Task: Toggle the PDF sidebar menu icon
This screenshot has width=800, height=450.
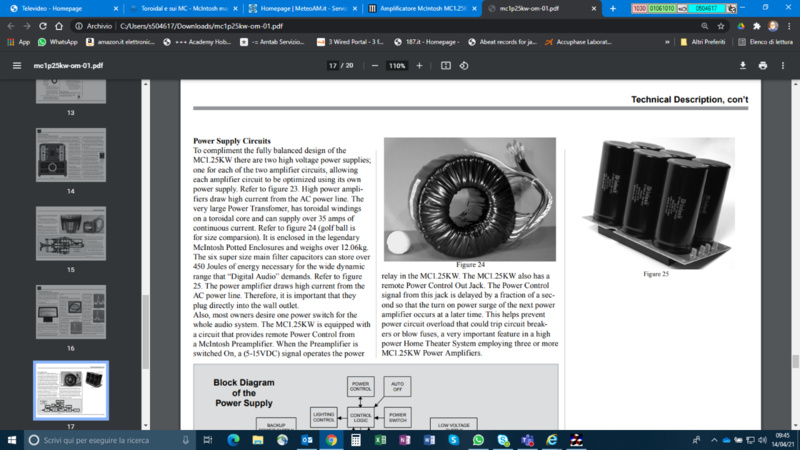Action: tap(16, 65)
